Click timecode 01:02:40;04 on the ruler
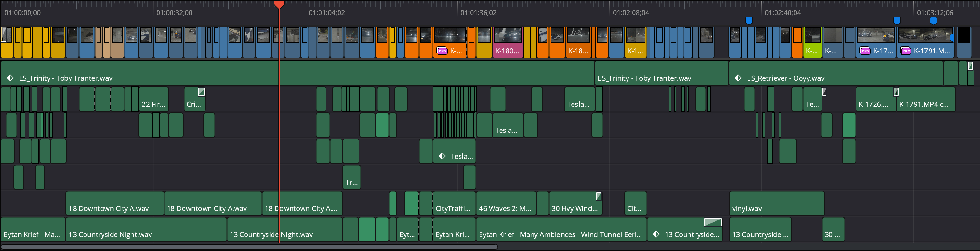Screen dimensions: 980x251 [783, 13]
